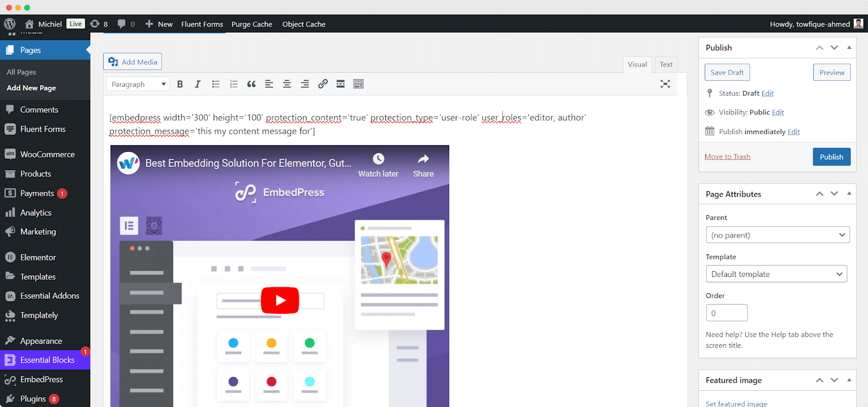The width and height of the screenshot is (868, 407).
Task: Open the New content menu
Action: point(159,24)
